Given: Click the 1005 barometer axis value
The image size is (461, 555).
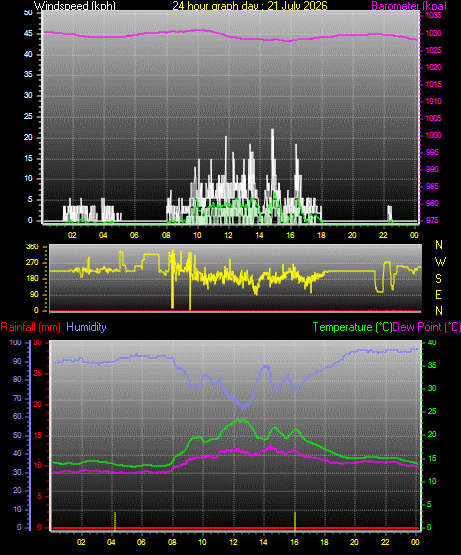Looking at the screenshot, I should tap(433, 118).
